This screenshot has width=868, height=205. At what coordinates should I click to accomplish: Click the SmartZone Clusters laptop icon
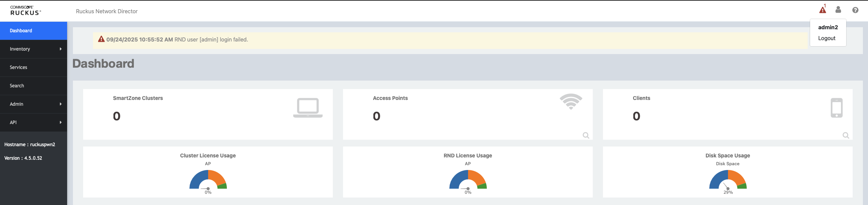(308, 108)
